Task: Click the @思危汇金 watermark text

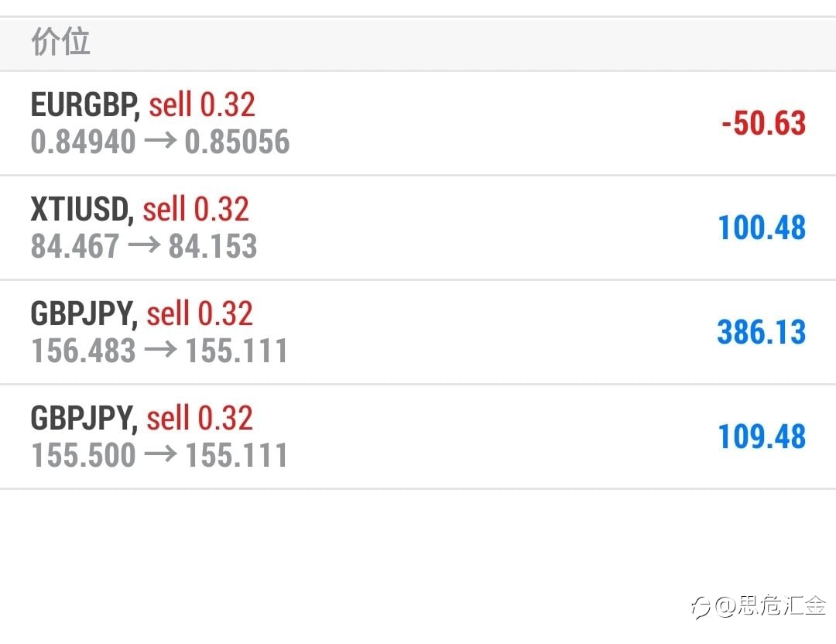Action: [770, 605]
